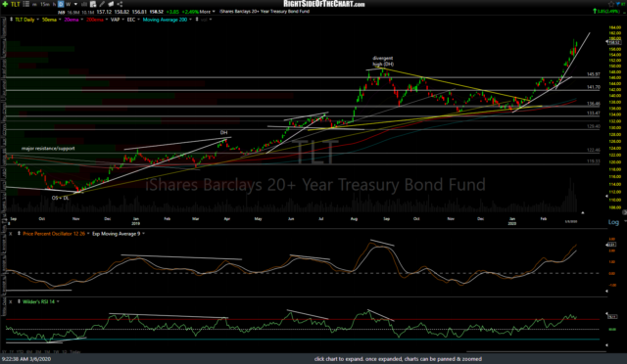Select the pencil drawing tool
The height and width of the screenshot is (364, 627).
102,4
